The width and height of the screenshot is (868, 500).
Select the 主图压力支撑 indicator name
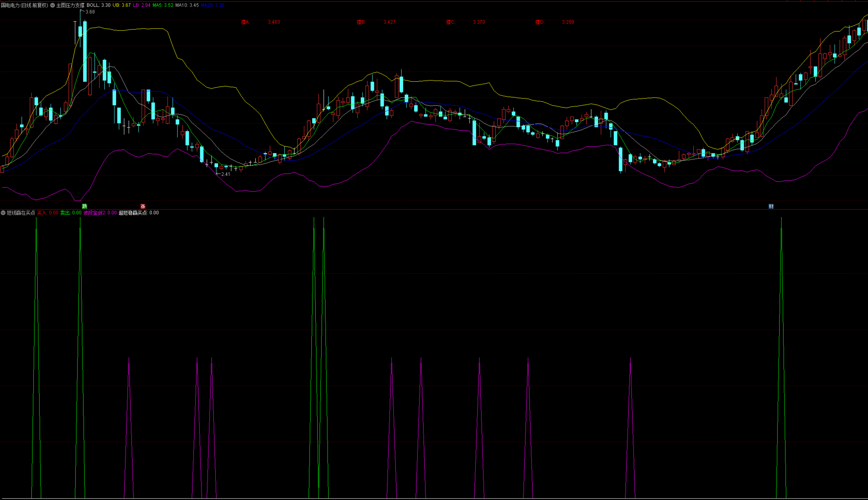[70, 5]
